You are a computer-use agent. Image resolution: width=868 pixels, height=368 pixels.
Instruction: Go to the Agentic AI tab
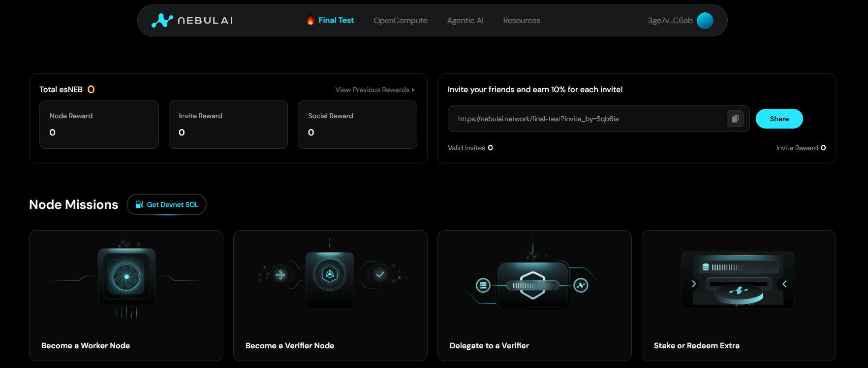465,21
